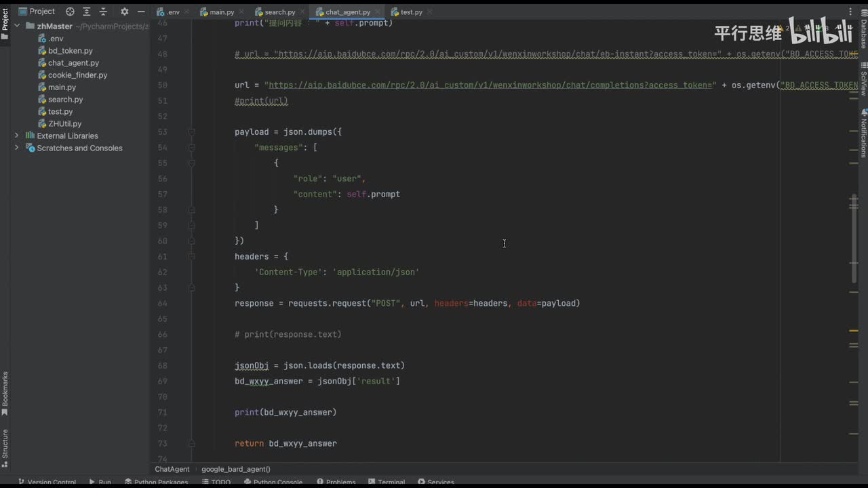
Task: Toggle the Structure tool window
Action: 5,444
